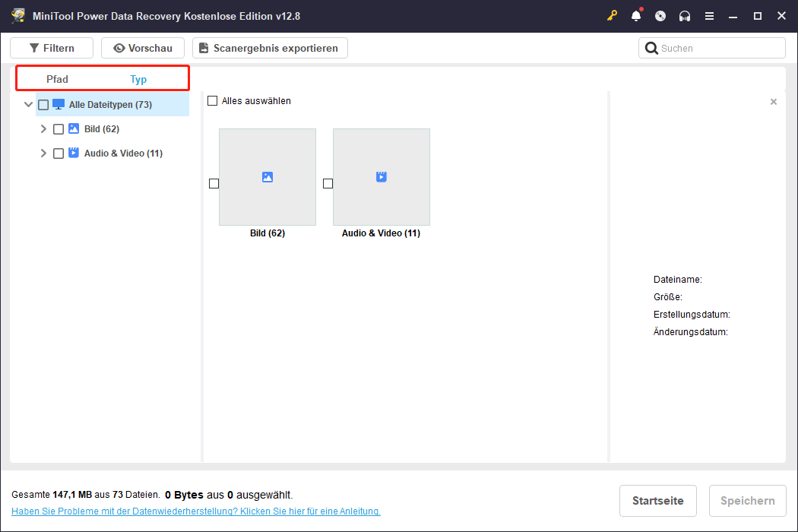Click the Scanergebnis exportieren document icon

click(202, 47)
